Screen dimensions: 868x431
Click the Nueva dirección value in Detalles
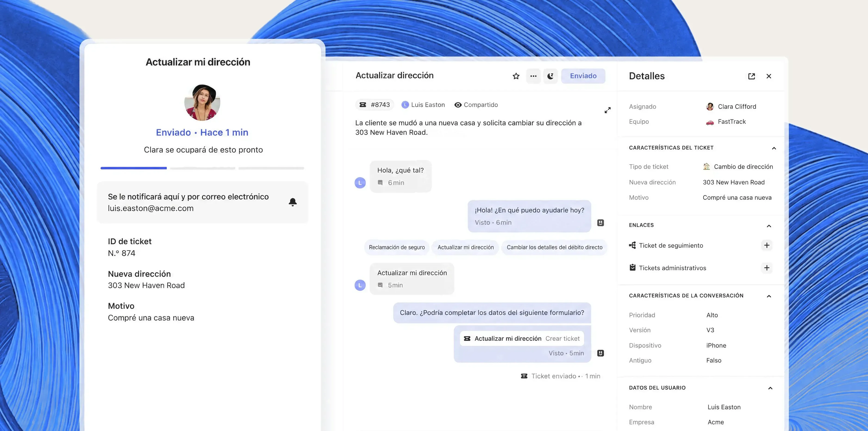click(734, 182)
